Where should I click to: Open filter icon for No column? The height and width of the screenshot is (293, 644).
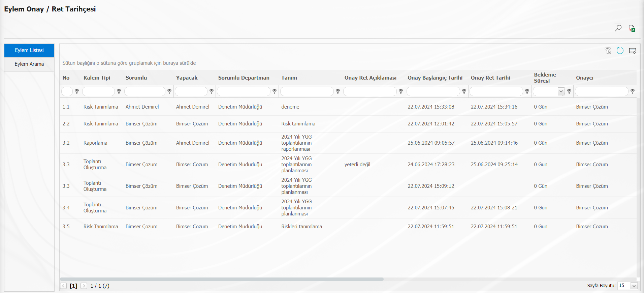point(77,91)
